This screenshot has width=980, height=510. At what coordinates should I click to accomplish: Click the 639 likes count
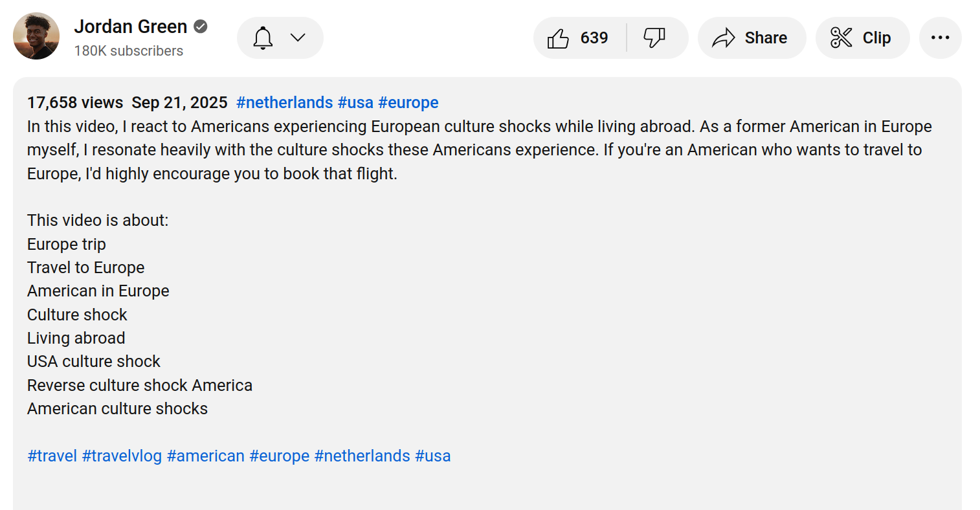point(594,38)
